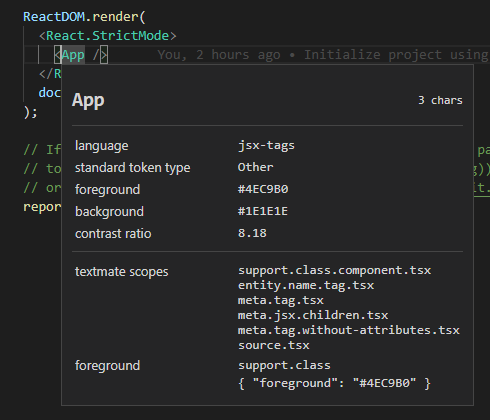The width and height of the screenshot is (490, 420).
Task: Click scope 'support.class.component.tsx'
Action: tap(335, 270)
